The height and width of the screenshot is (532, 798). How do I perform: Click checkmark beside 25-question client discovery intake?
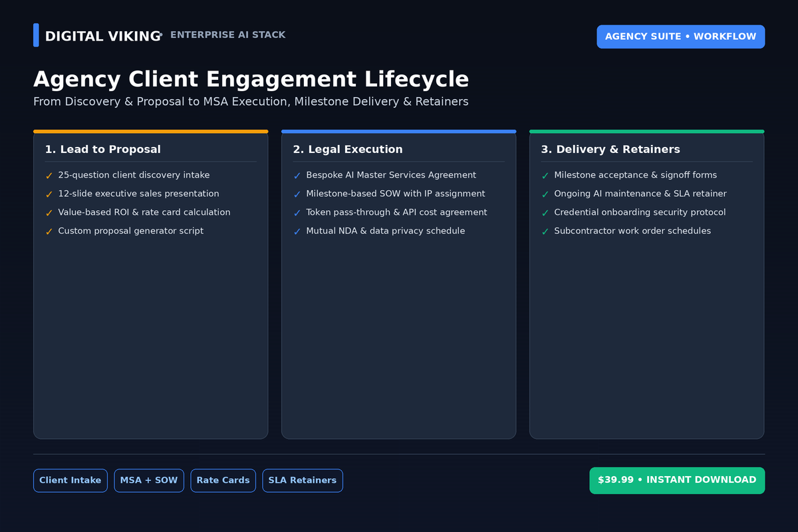(x=49, y=176)
